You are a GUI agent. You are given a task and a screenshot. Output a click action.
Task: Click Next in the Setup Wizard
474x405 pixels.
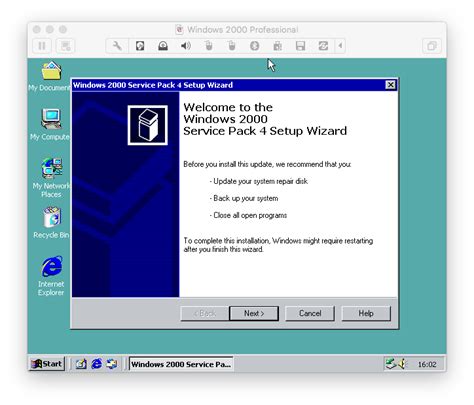click(x=254, y=313)
